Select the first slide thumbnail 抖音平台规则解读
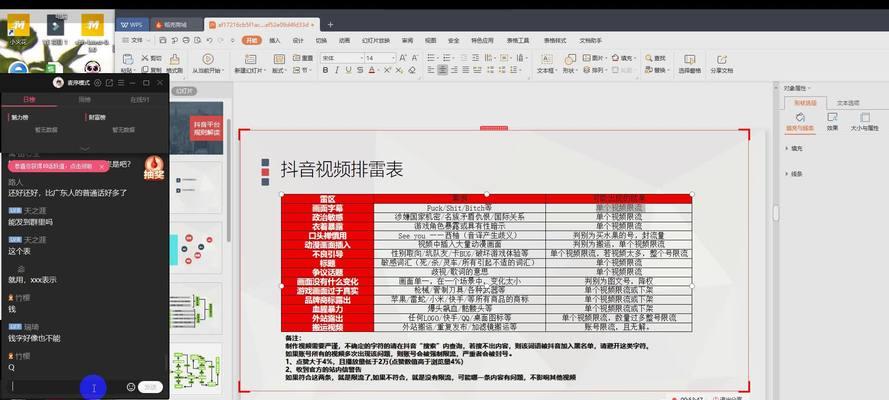Viewport: 889px width, 400px height. point(197,127)
